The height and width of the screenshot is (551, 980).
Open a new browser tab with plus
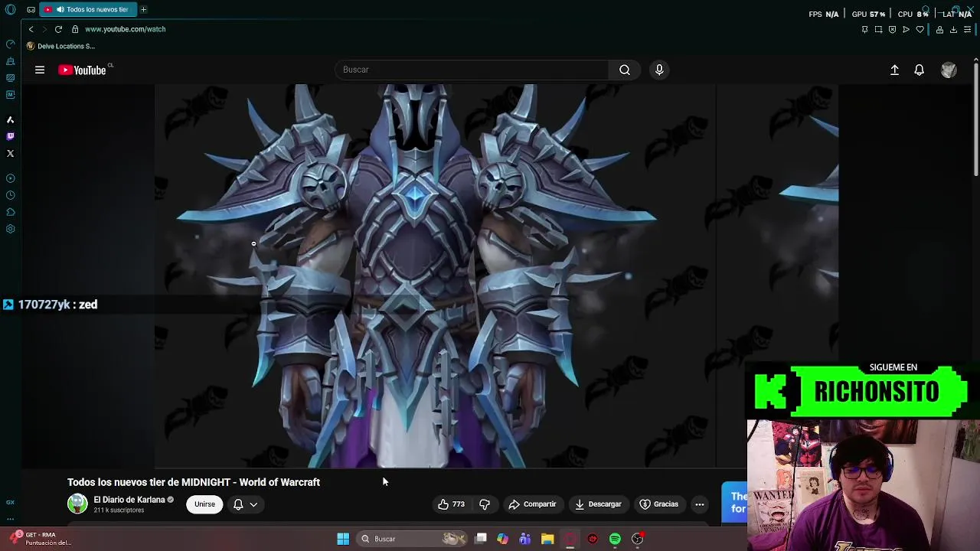[143, 9]
